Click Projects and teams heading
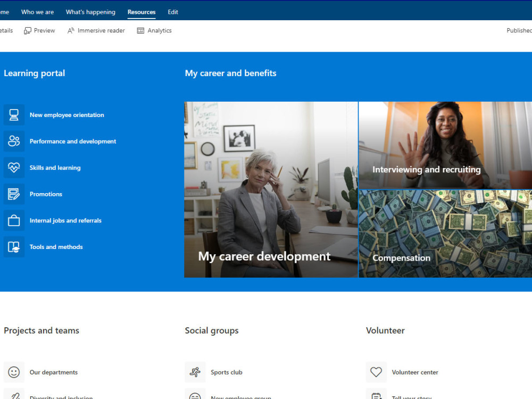 41,330
